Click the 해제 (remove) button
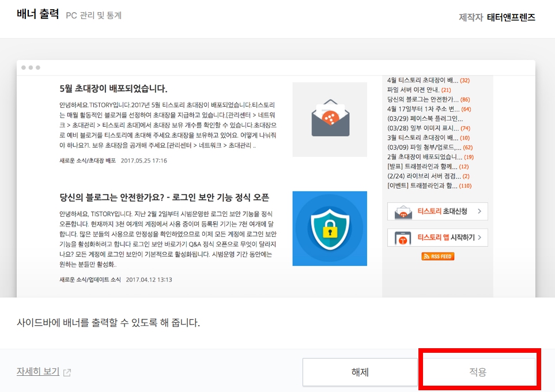555x392 pixels. 360,372
